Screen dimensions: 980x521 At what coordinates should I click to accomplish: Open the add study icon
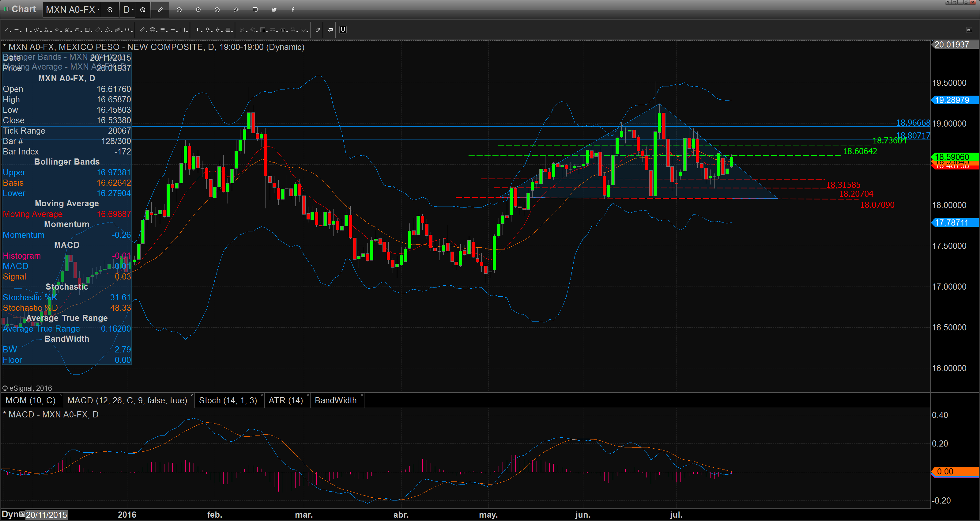tap(179, 10)
